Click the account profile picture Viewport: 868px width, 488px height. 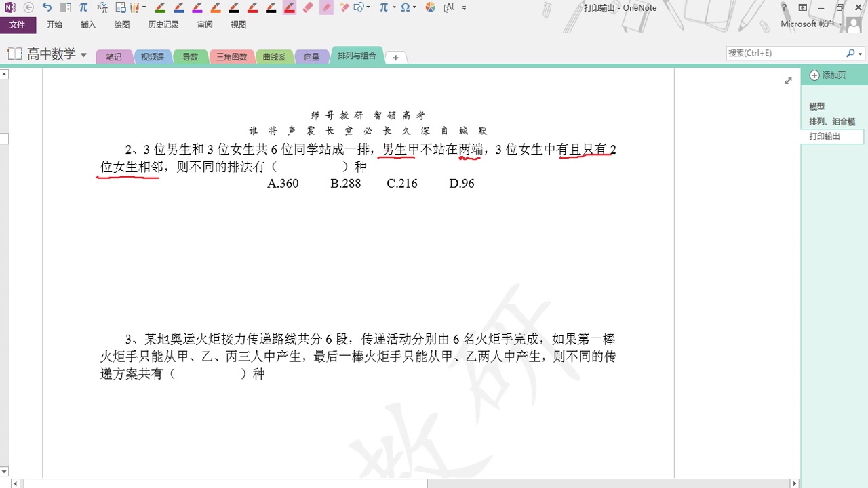[x=853, y=24]
